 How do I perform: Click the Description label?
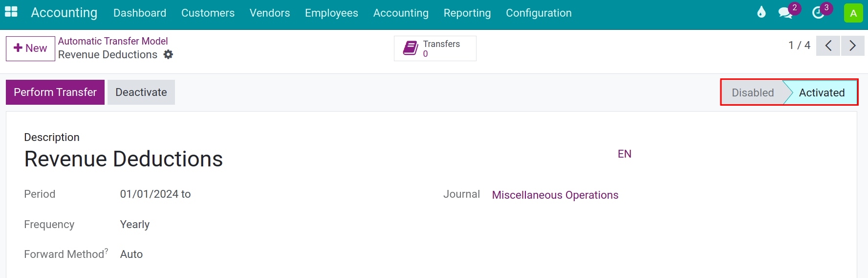coord(52,138)
